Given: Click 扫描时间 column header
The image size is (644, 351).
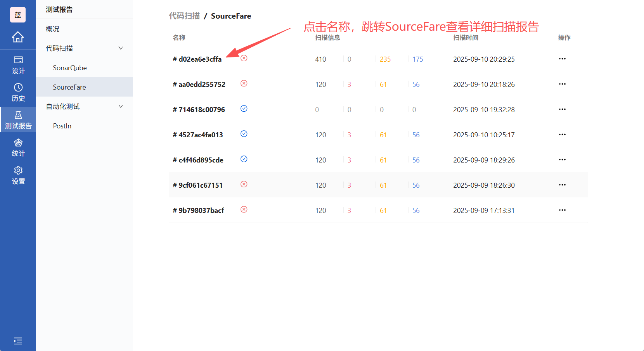Looking at the screenshot, I should click(466, 38).
